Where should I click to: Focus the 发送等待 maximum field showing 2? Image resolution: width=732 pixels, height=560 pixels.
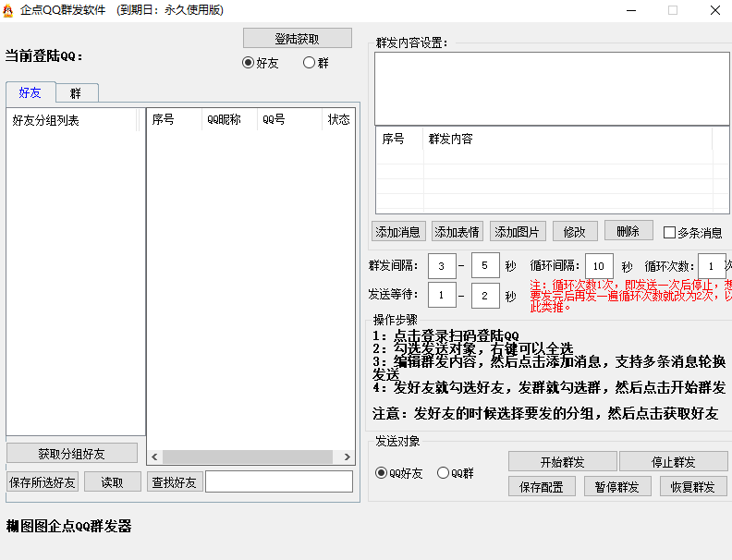pyautogui.click(x=485, y=296)
